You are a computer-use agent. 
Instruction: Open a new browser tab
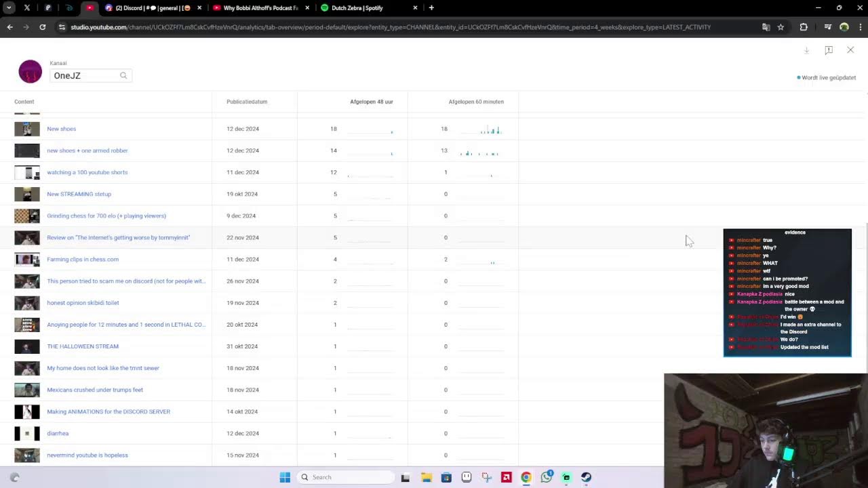431,8
